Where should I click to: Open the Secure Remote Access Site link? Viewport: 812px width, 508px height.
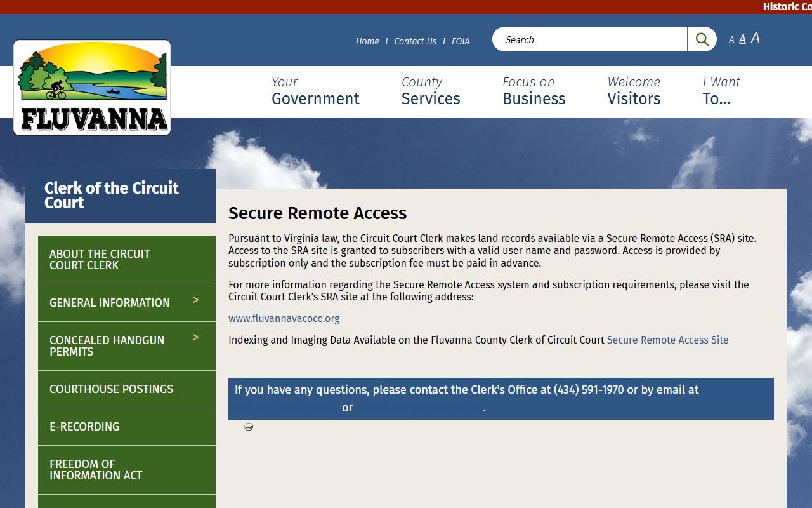[x=667, y=340]
